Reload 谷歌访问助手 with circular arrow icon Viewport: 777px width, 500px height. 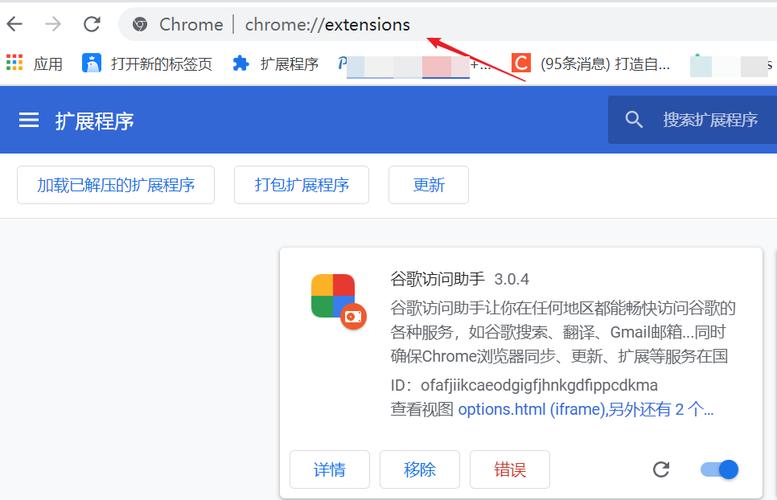(661, 469)
